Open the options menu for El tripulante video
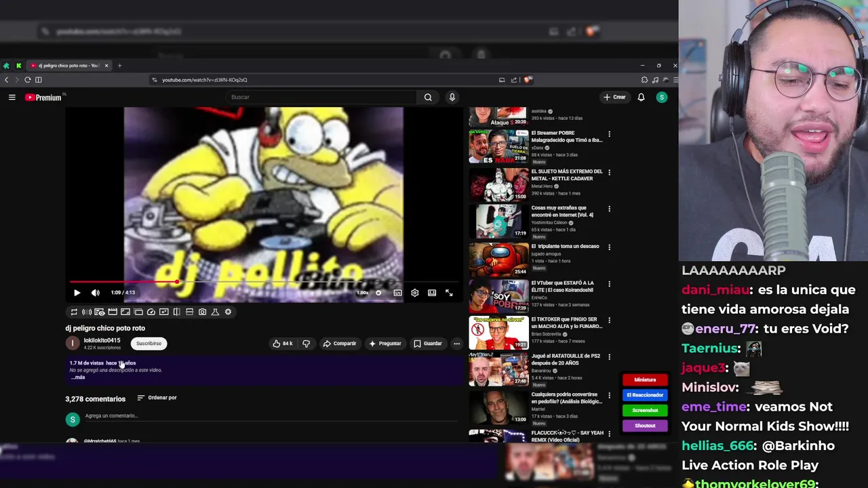This screenshot has height=488, width=868. pyautogui.click(x=609, y=247)
